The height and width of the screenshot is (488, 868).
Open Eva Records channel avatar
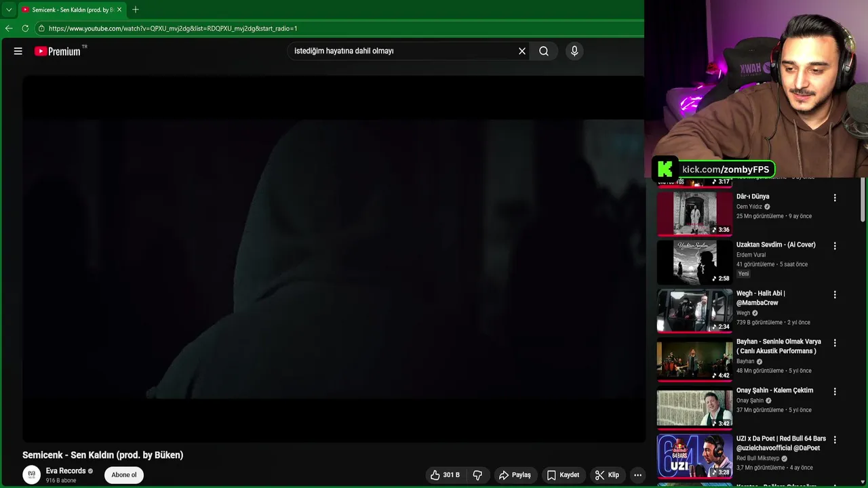31,474
